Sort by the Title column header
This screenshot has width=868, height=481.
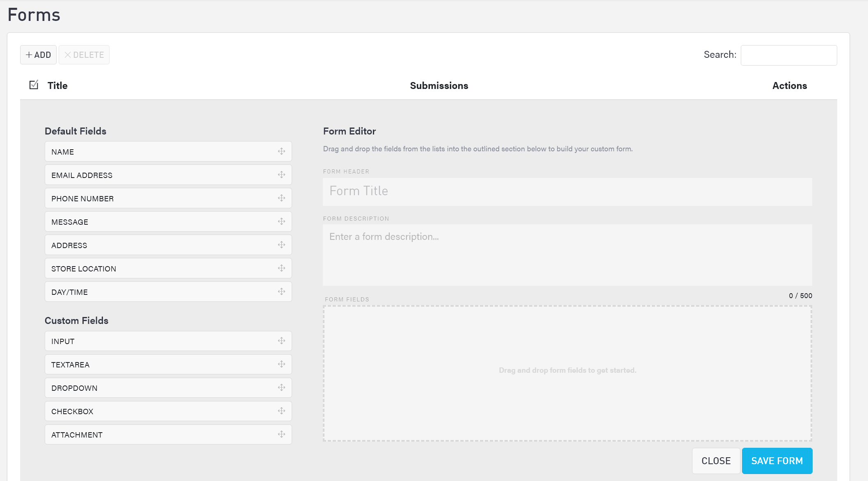[57, 86]
